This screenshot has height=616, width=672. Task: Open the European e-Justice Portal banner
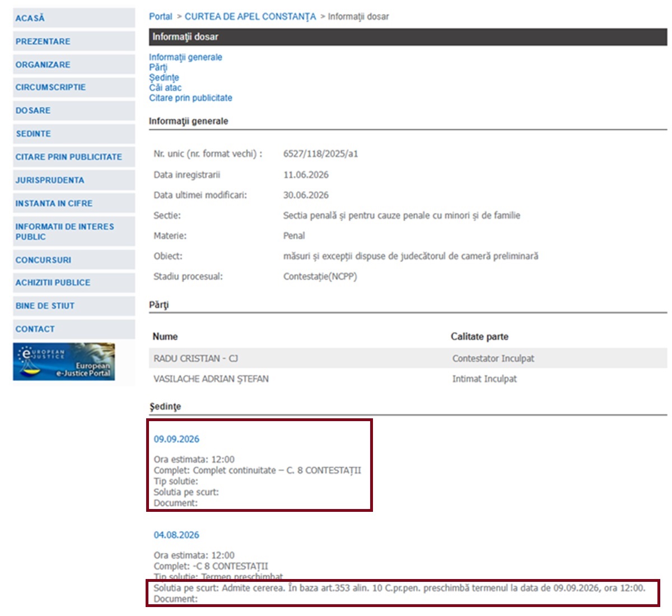coord(64,362)
